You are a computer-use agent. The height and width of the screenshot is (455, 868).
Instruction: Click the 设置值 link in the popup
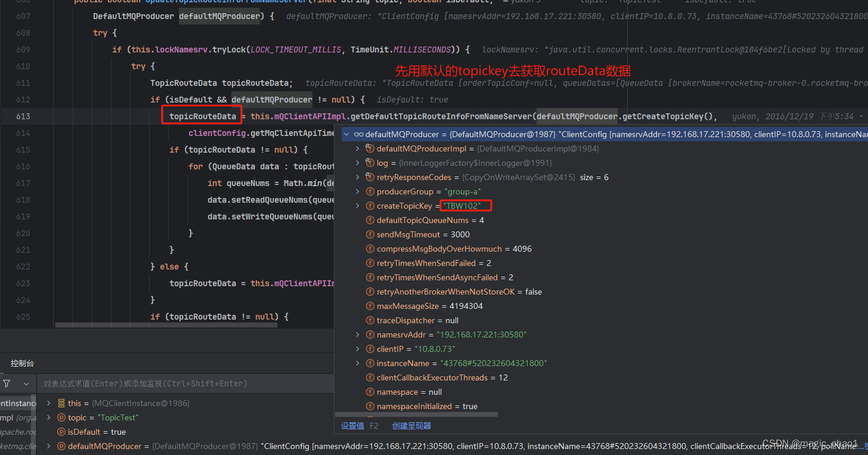[352, 426]
